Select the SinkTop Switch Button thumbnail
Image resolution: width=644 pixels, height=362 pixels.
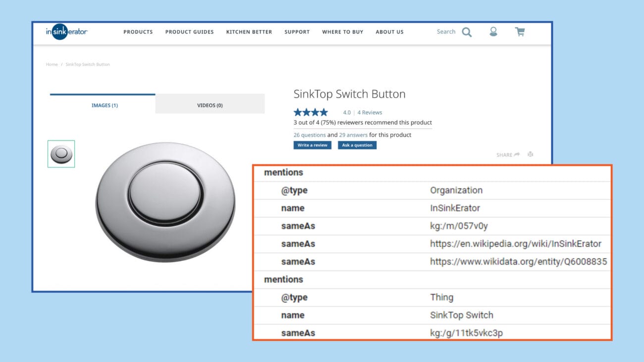pos(60,154)
